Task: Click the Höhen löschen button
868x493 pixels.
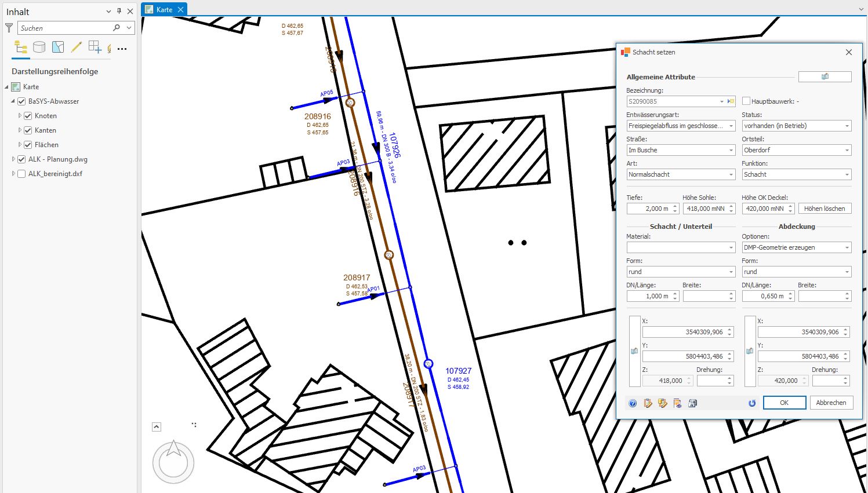Action: 824,209
